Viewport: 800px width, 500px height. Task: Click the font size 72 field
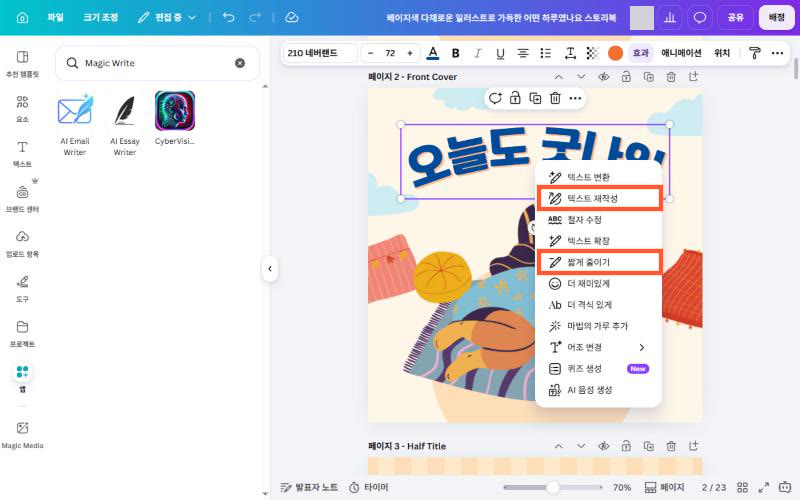click(x=390, y=53)
